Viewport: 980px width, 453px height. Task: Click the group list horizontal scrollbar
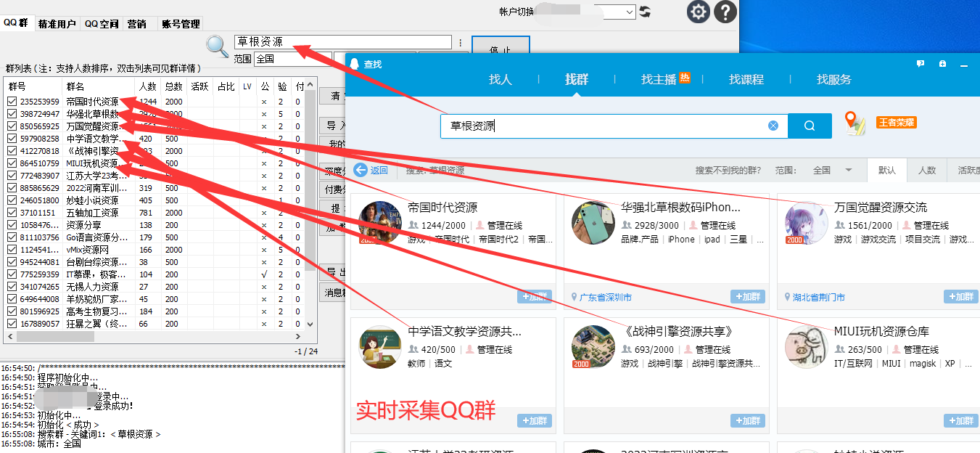[x=155, y=336]
